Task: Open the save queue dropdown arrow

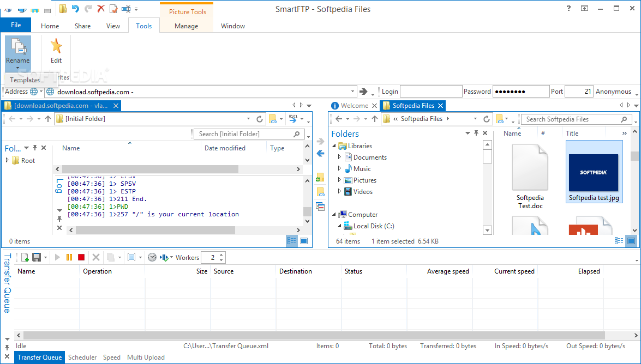Action: click(x=45, y=258)
